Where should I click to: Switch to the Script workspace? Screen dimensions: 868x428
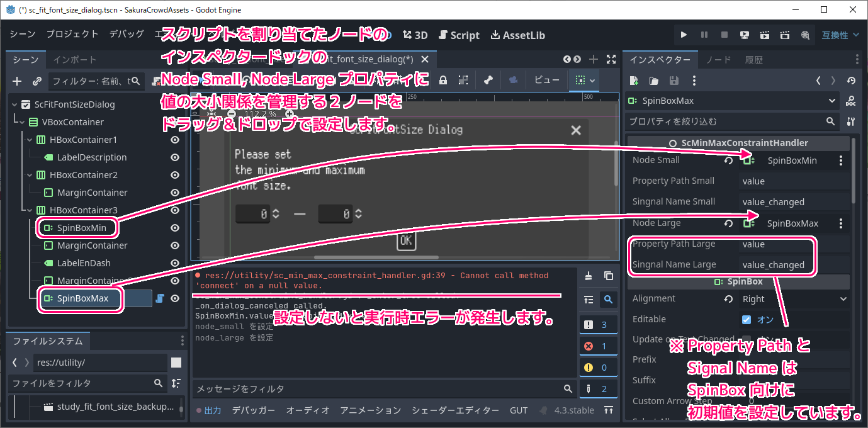[459, 35]
